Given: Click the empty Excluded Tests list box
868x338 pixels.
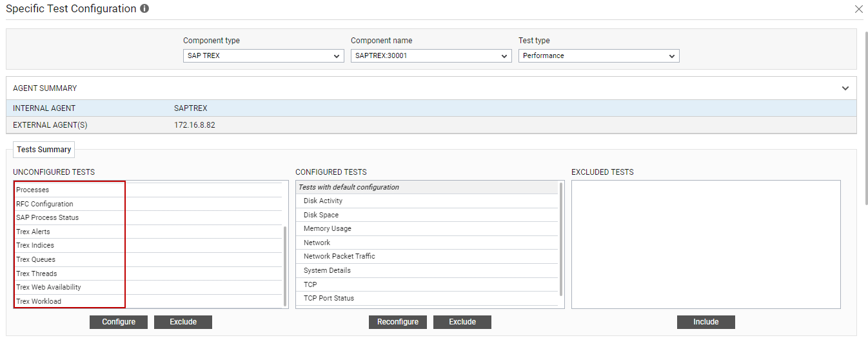Looking at the screenshot, I should point(706,244).
